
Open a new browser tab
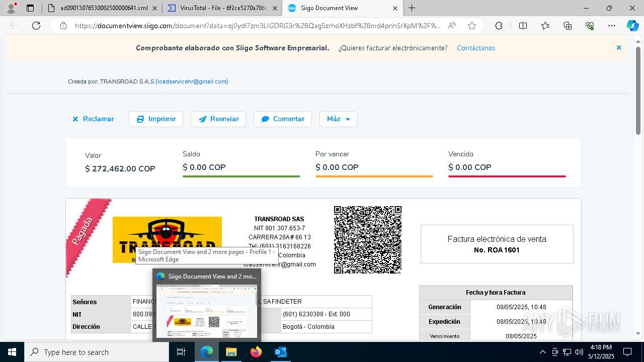412,8
